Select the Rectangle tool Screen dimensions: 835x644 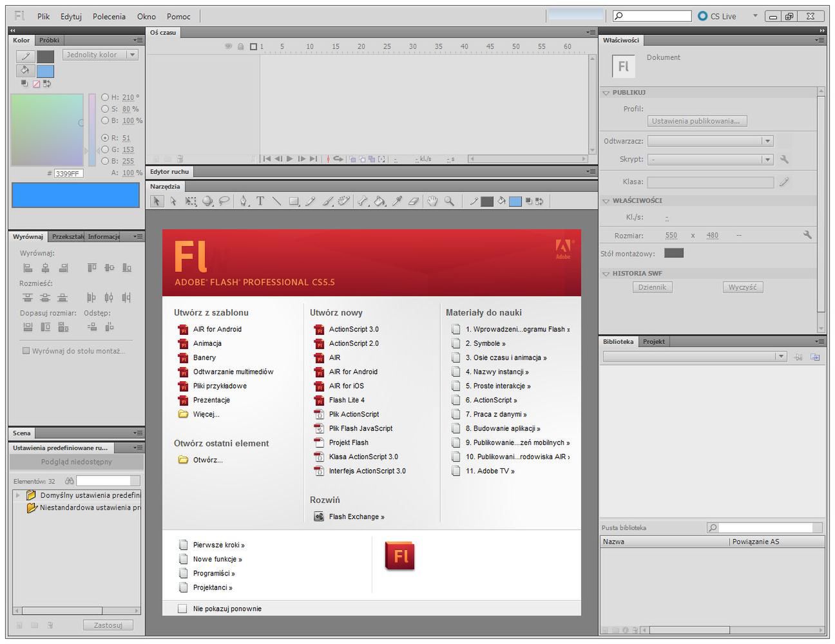(294, 202)
